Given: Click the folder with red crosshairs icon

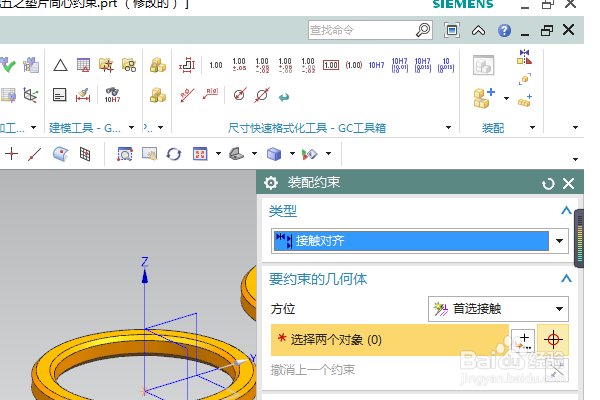Looking at the screenshot, I should [x=106, y=65].
